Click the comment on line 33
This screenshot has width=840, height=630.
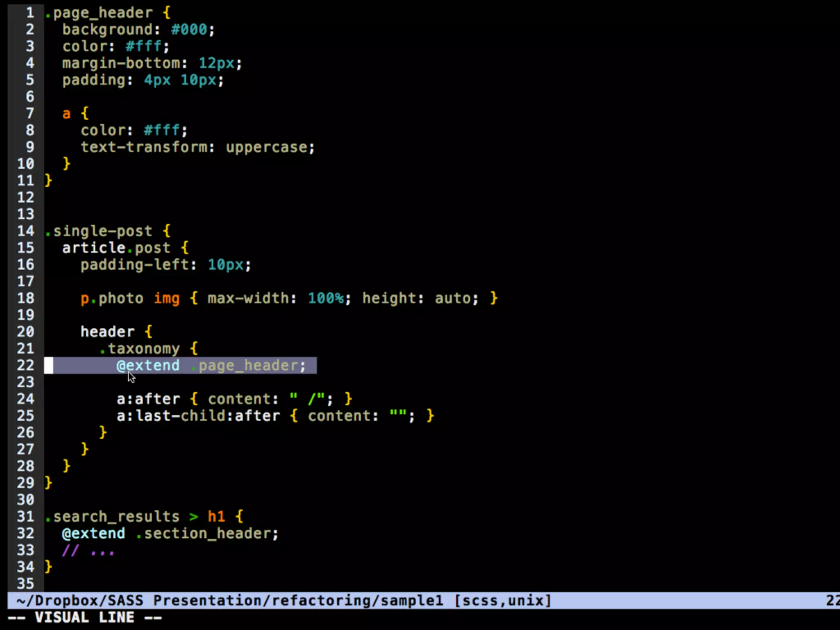tap(88, 550)
